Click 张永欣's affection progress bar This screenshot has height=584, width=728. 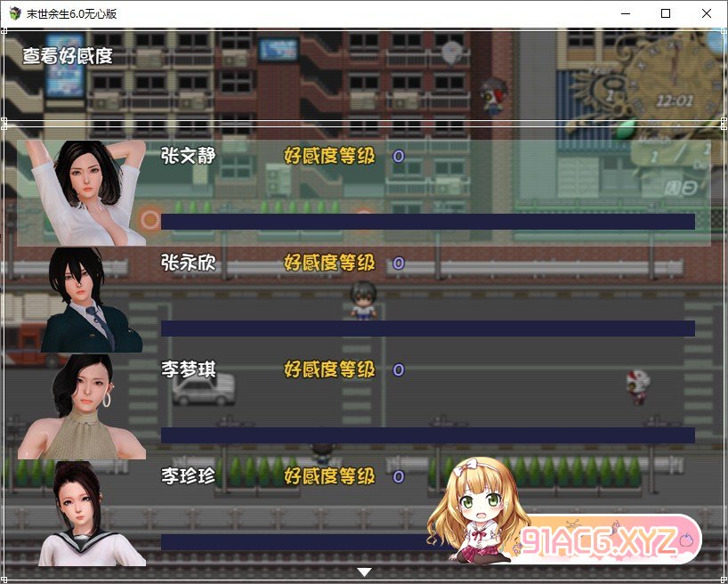click(x=427, y=328)
